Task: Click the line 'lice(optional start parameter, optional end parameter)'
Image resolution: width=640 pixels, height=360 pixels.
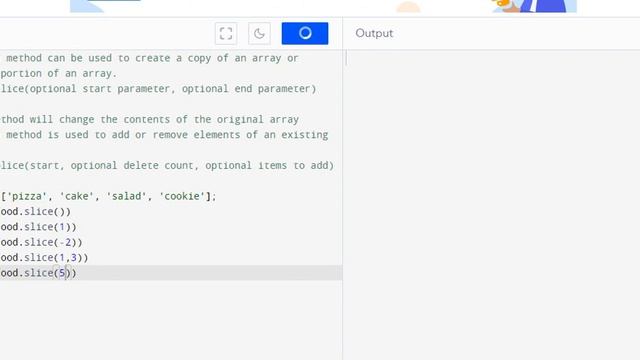Action: pos(158,89)
